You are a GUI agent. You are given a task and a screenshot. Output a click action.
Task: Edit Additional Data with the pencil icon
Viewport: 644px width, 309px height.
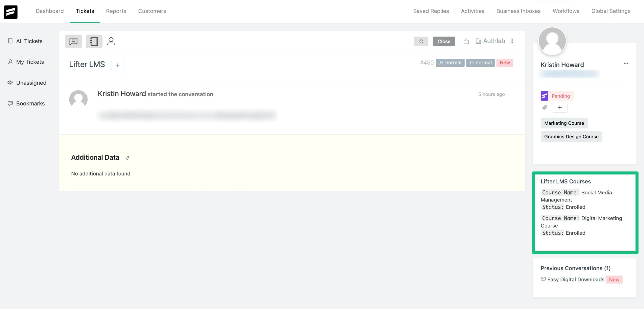128,158
